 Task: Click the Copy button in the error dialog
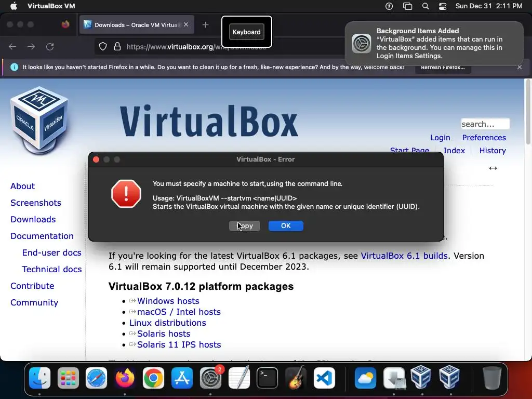point(245,226)
